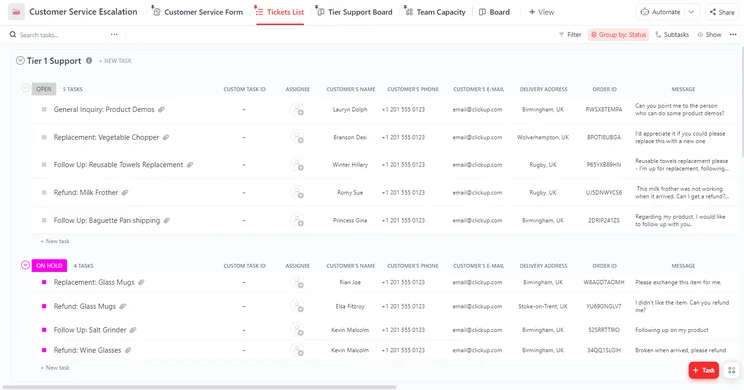
Task: Click the search magnifier icon
Action: click(13, 35)
